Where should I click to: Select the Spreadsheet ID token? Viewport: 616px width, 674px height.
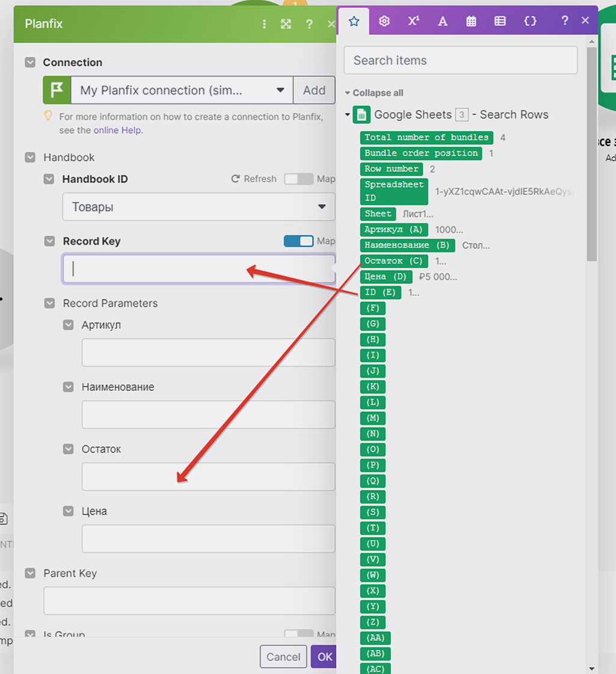click(x=394, y=191)
